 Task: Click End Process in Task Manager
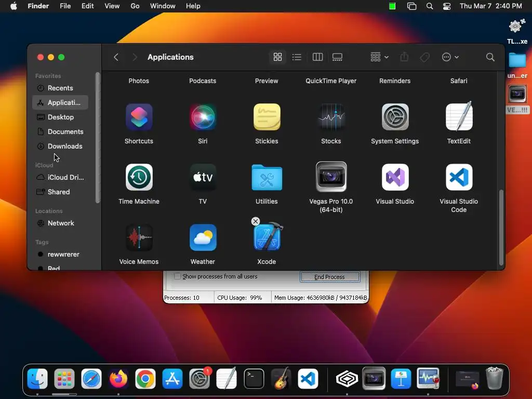[330, 277]
